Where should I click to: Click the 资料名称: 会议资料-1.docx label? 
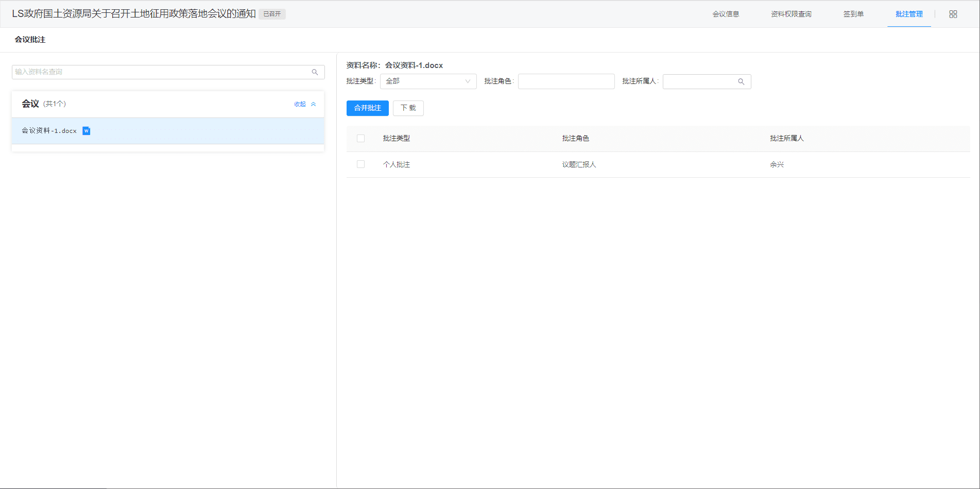[x=394, y=65]
